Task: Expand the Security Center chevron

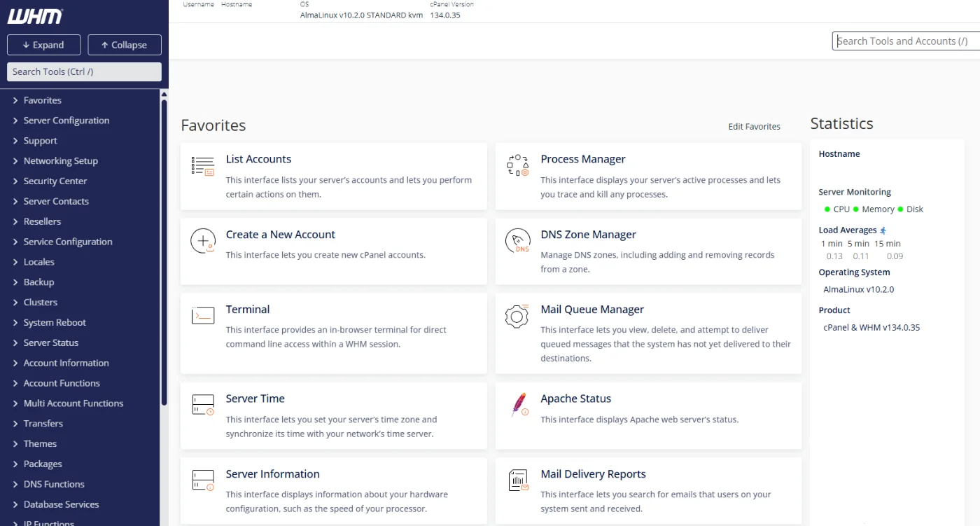Action: click(x=15, y=181)
